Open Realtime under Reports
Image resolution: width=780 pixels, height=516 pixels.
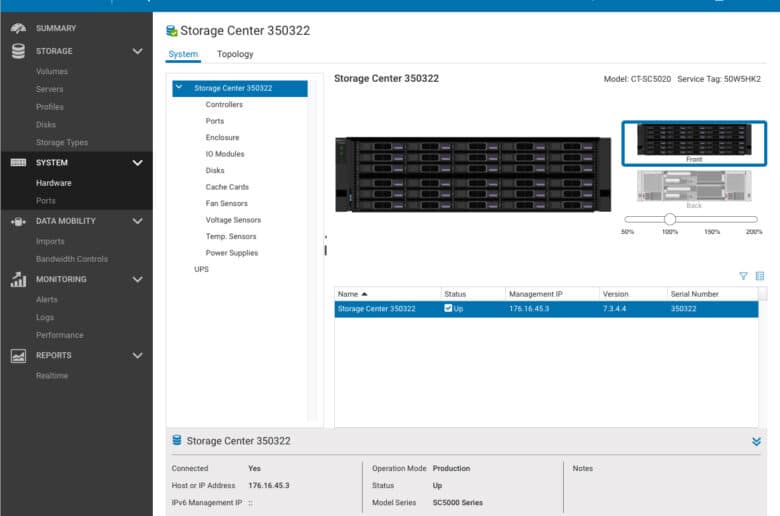click(x=52, y=376)
